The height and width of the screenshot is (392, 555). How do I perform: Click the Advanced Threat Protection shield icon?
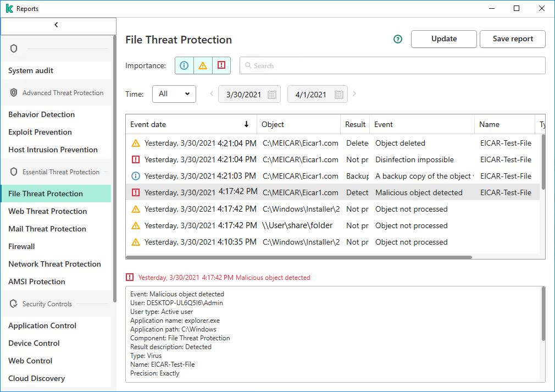pyautogui.click(x=13, y=92)
